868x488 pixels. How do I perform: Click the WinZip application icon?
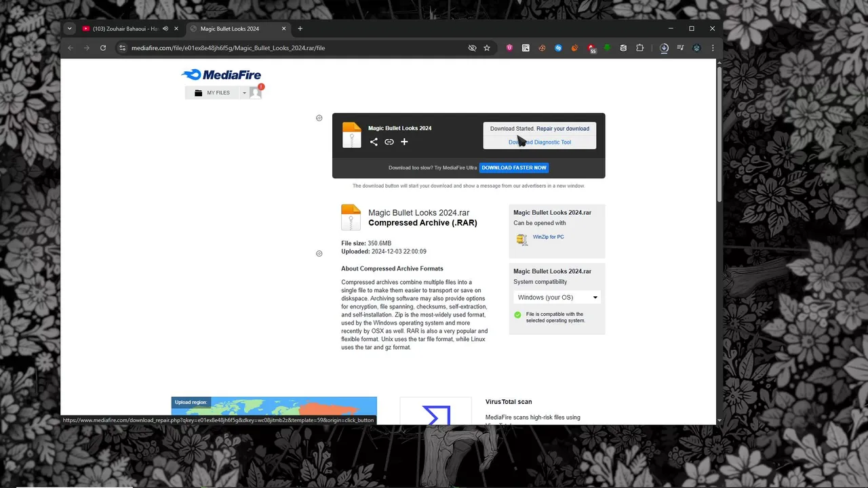pyautogui.click(x=521, y=239)
